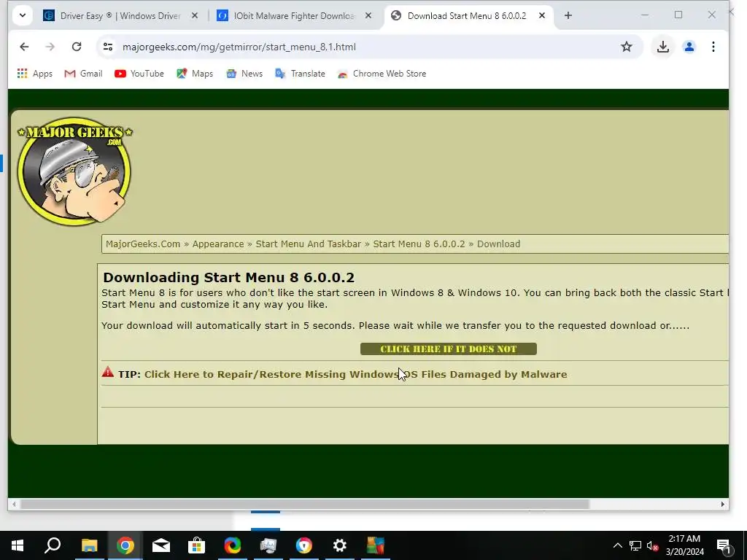The image size is (747, 560).
Task: Close the Driver Easy tab
Action: click(x=194, y=16)
